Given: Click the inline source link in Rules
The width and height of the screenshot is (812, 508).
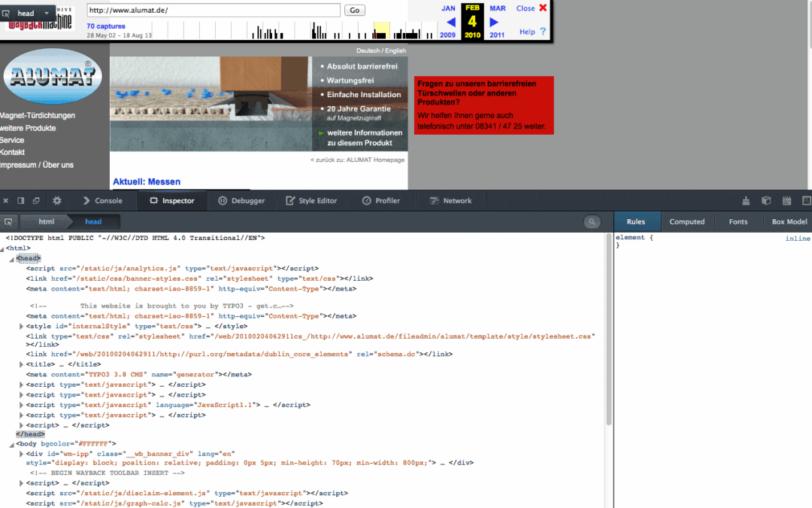Looking at the screenshot, I should pos(798,239).
